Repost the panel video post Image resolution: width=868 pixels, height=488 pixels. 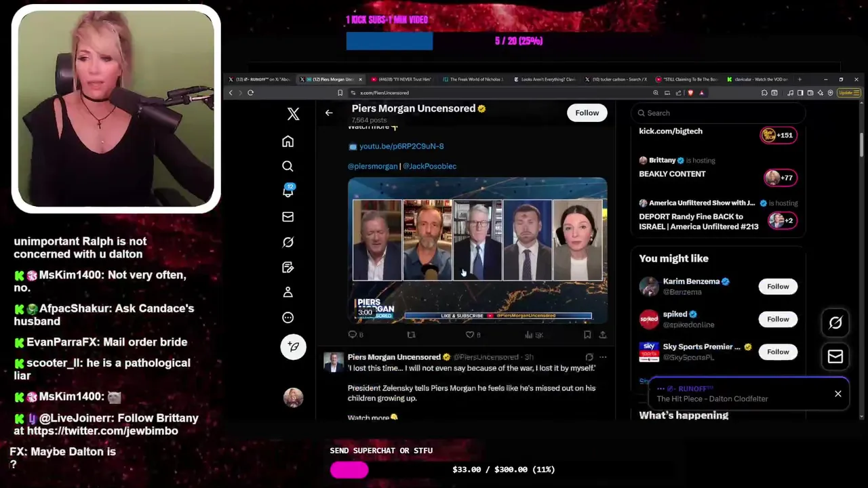coord(411,334)
